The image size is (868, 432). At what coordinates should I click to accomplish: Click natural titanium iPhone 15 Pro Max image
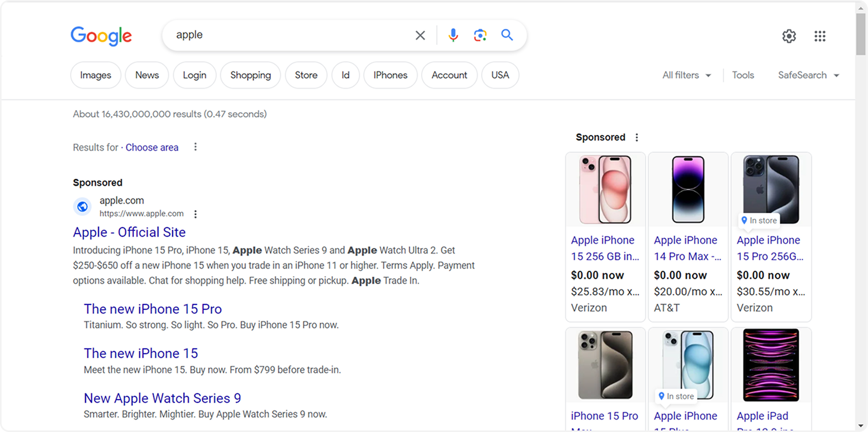pyautogui.click(x=605, y=365)
